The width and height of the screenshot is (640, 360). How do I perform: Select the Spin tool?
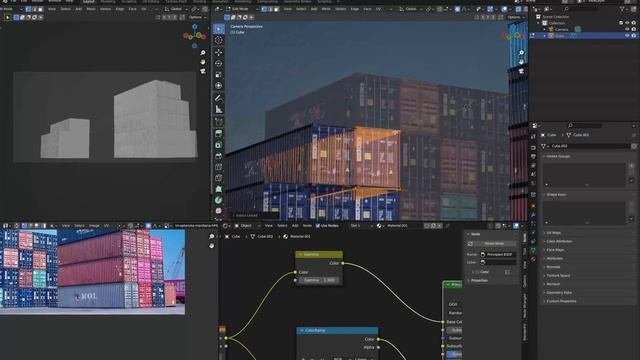coord(219,200)
